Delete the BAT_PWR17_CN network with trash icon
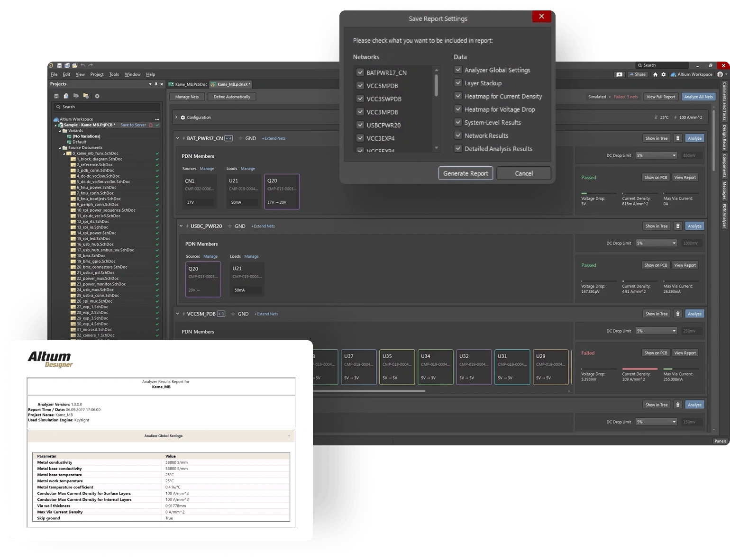 (x=677, y=138)
